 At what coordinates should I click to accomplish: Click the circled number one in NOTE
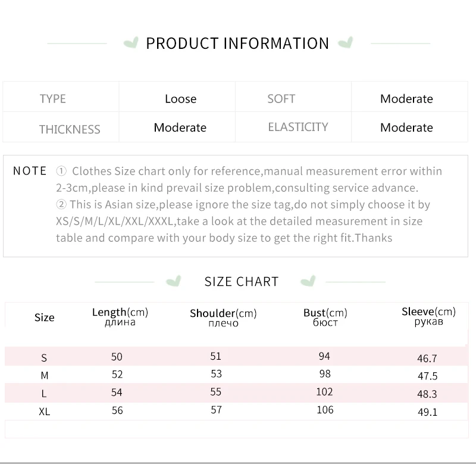pos(61,171)
